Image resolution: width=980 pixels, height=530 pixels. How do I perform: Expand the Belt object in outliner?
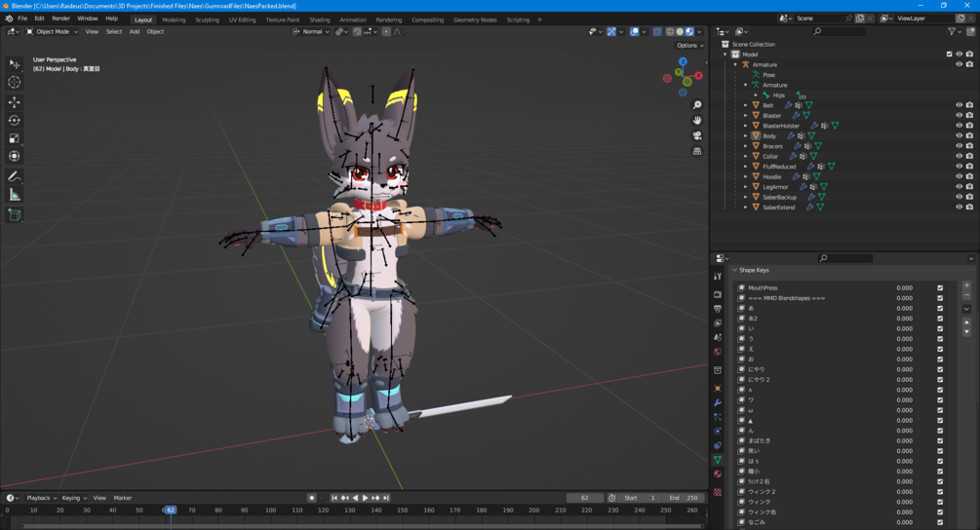(745, 105)
